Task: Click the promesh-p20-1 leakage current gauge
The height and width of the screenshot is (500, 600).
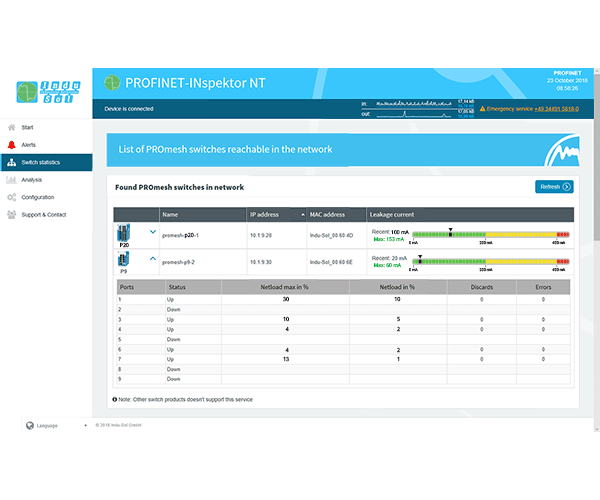Action: pyautogui.click(x=491, y=236)
